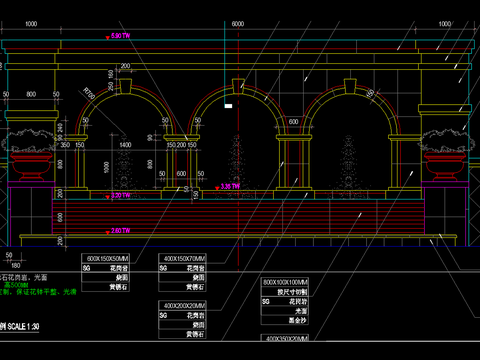The height and width of the screenshot is (360, 480).
Task: Select the left red flower urn
Action: coord(31,166)
